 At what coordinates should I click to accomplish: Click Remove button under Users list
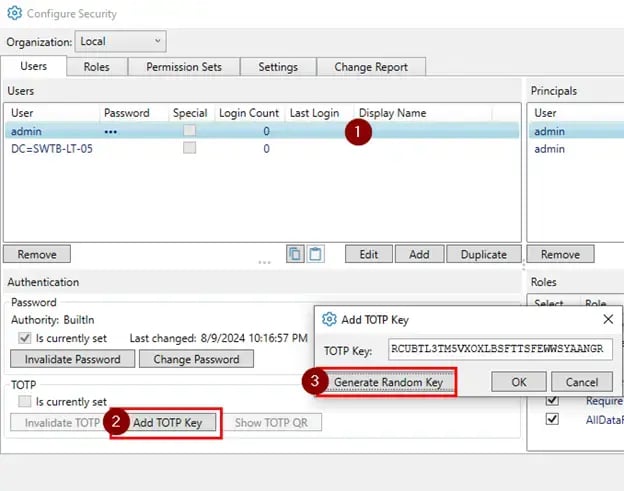pos(37,254)
